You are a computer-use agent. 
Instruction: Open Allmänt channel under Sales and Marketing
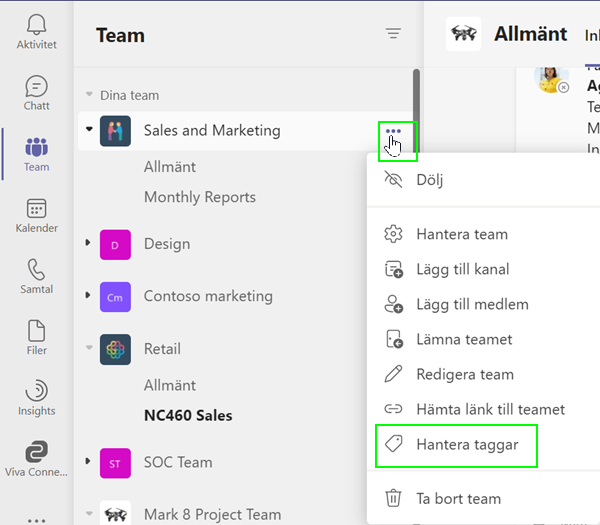(x=170, y=167)
